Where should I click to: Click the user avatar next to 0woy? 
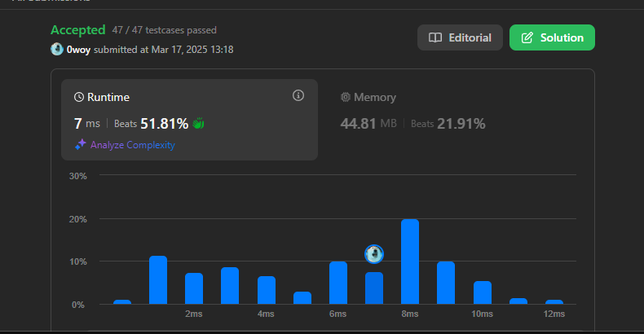tap(57, 49)
